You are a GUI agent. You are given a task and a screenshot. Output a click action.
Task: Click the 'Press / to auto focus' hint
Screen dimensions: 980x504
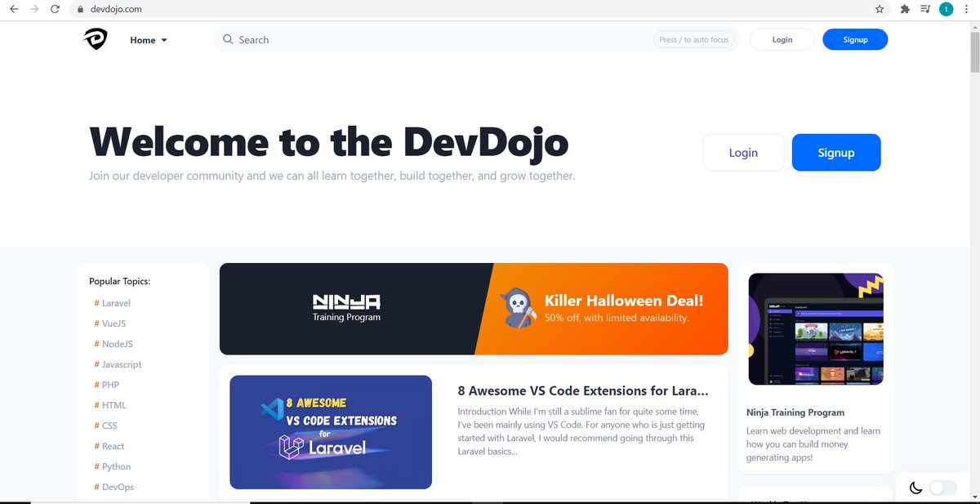pyautogui.click(x=694, y=39)
